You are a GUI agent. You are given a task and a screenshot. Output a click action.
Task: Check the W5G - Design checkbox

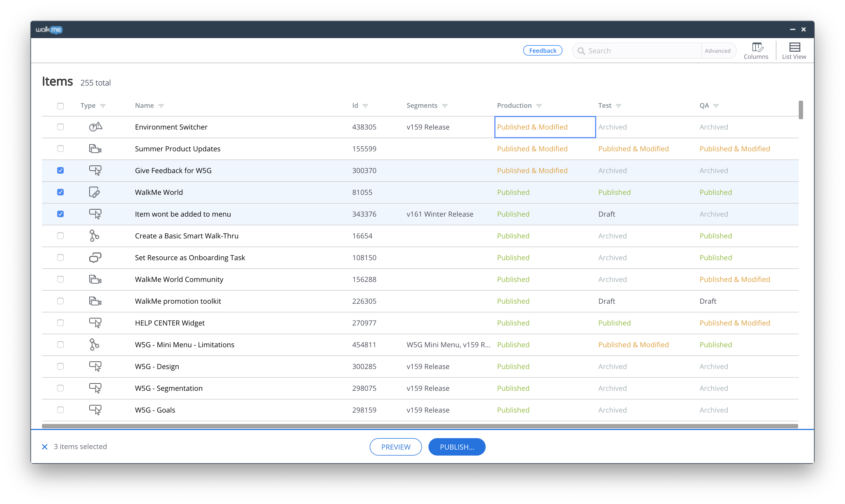(60, 367)
